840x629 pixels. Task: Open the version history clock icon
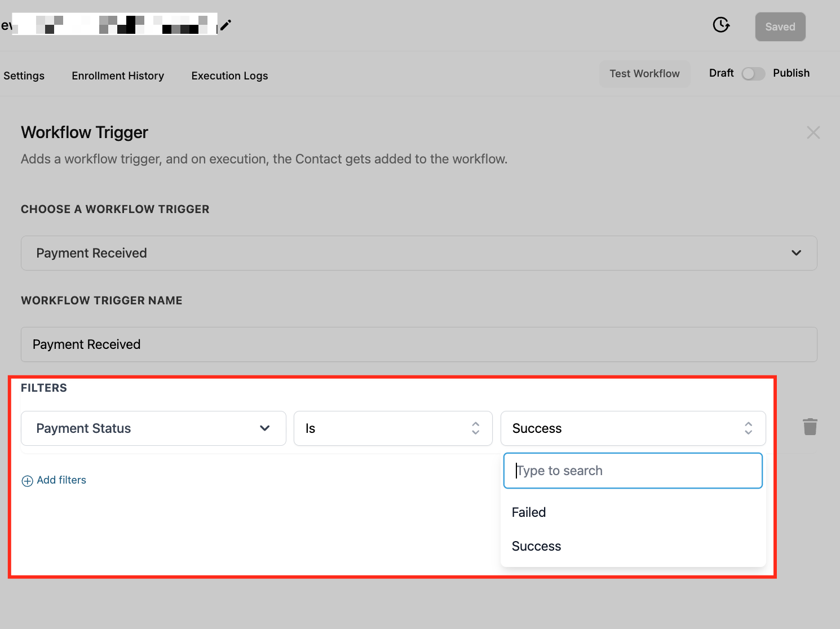click(721, 25)
